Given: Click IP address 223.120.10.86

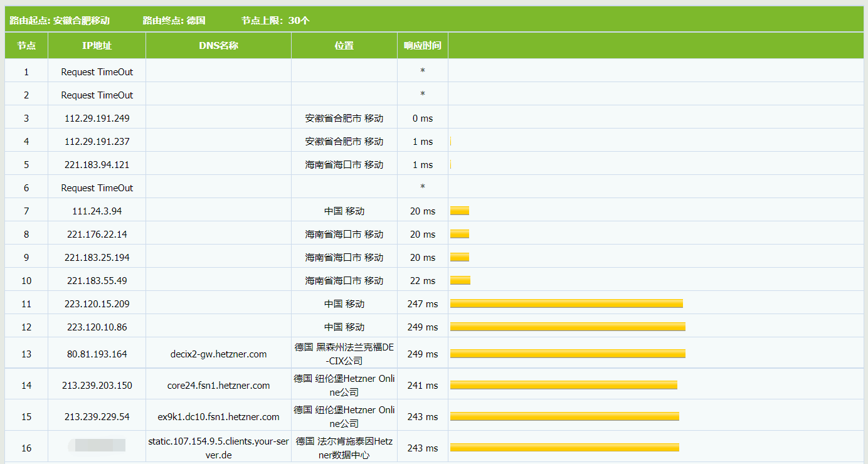Looking at the screenshot, I should click(x=97, y=327).
